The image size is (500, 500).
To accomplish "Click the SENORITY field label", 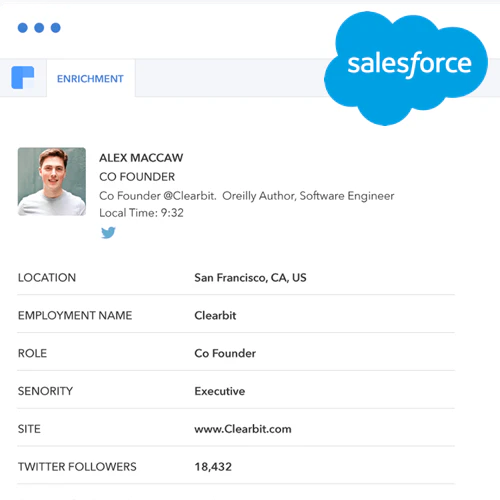I will point(45,391).
